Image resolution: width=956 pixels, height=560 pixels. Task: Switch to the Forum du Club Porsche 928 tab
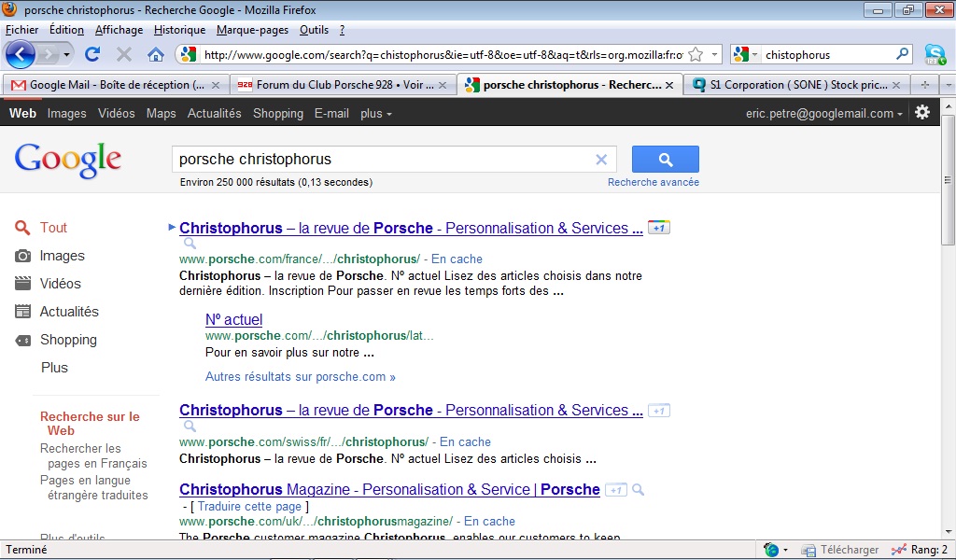point(342,85)
